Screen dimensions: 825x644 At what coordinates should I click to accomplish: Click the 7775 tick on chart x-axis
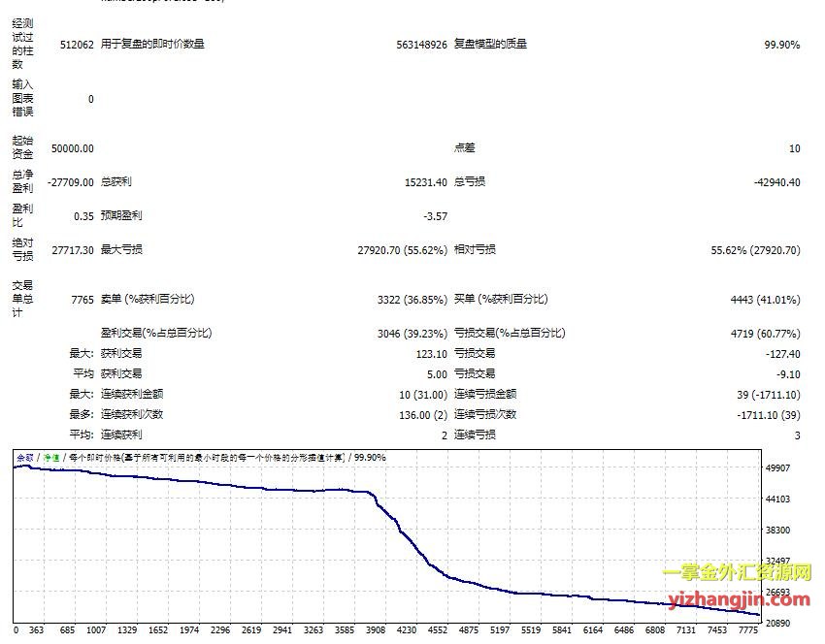click(x=747, y=629)
